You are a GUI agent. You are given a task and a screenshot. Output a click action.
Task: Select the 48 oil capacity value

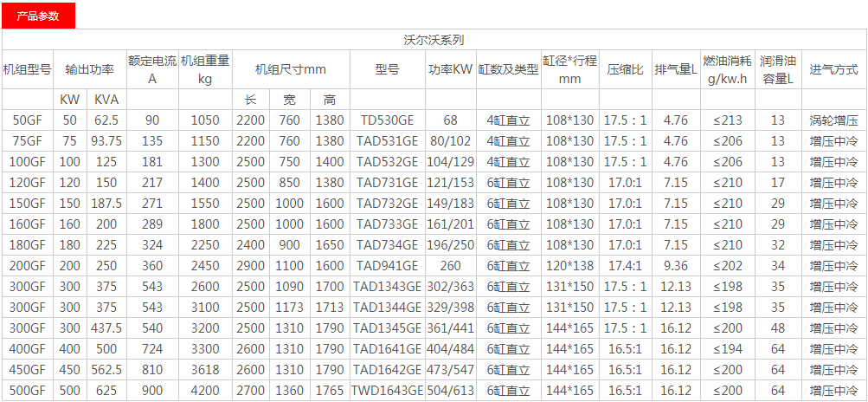778,329
